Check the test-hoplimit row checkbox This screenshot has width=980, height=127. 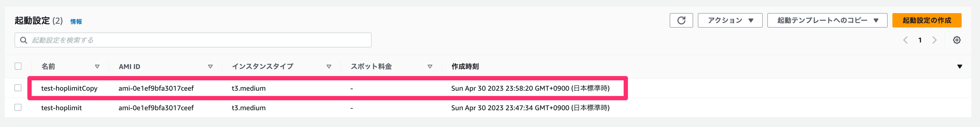tap(18, 108)
